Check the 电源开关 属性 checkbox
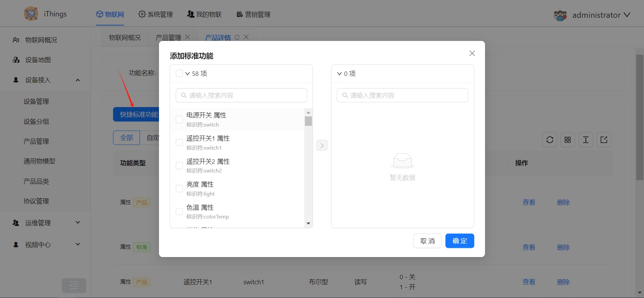 pyautogui.click(x=179, y=119)
